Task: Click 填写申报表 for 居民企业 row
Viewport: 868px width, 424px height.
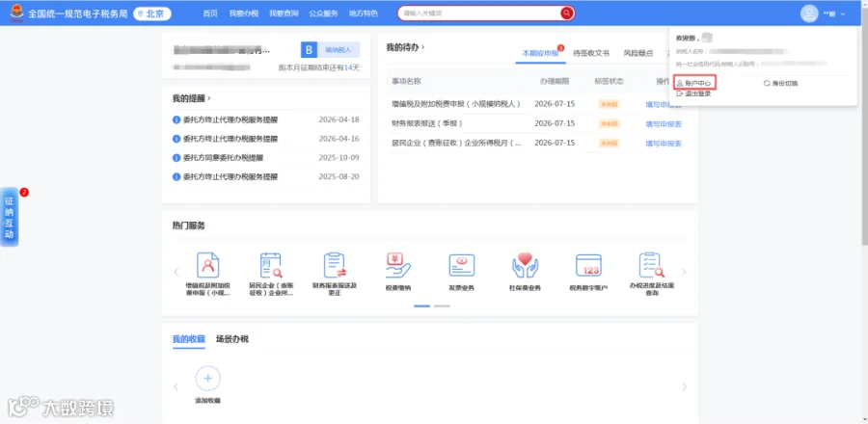Action: click(x=664, y=144)
